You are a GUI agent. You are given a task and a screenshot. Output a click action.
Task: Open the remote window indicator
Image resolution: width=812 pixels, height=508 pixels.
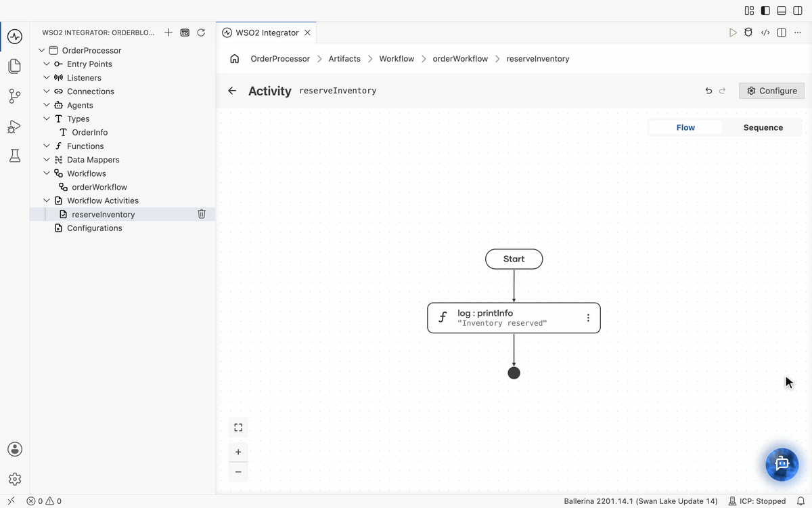tap(11, 501)
